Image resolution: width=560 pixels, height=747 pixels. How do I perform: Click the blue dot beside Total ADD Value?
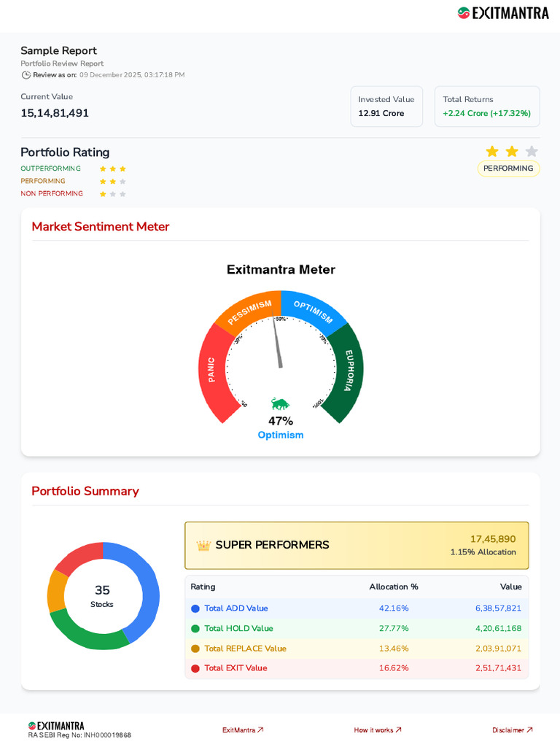195,608
